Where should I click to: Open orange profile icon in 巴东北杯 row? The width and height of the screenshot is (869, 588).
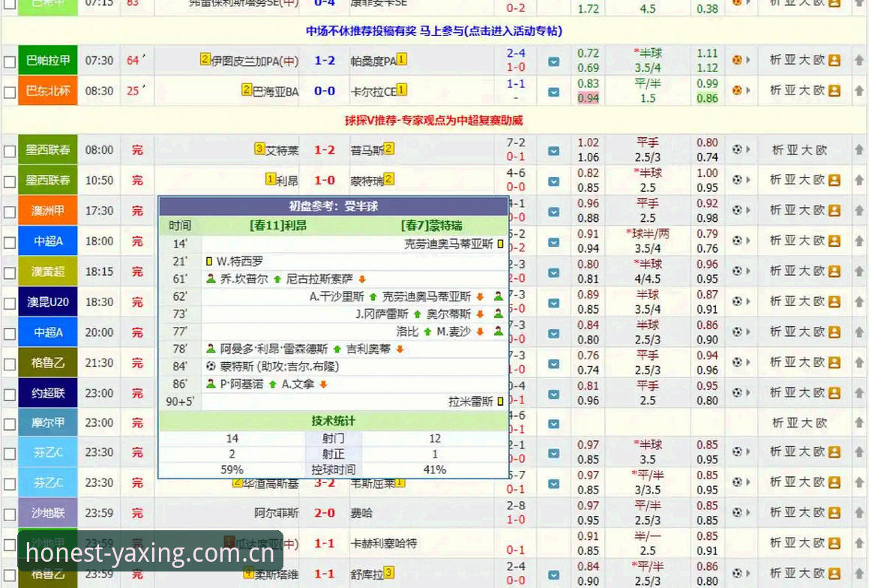pos(834,91)
